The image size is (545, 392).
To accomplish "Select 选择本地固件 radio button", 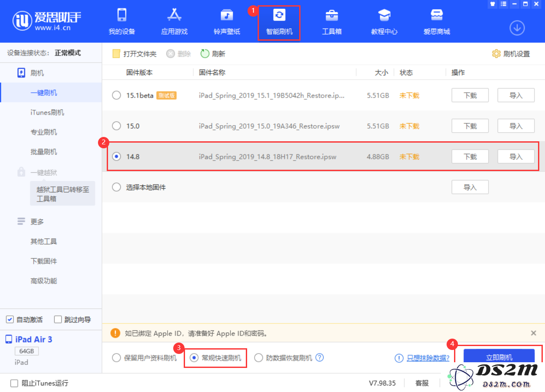I will click(116, 187).
